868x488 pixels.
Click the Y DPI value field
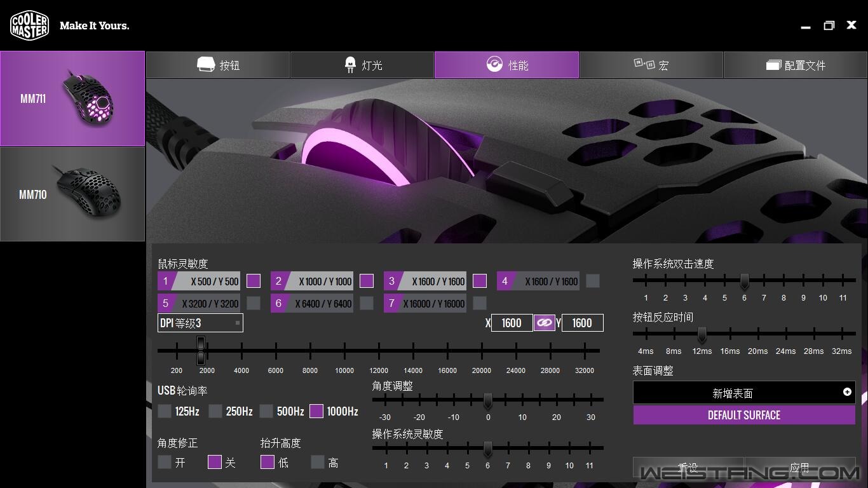583,323
